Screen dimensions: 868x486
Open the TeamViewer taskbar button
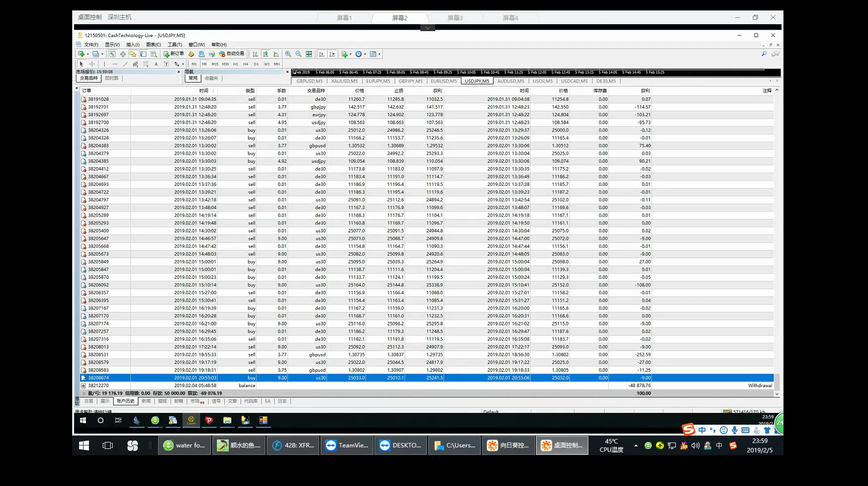coord(347,445)
